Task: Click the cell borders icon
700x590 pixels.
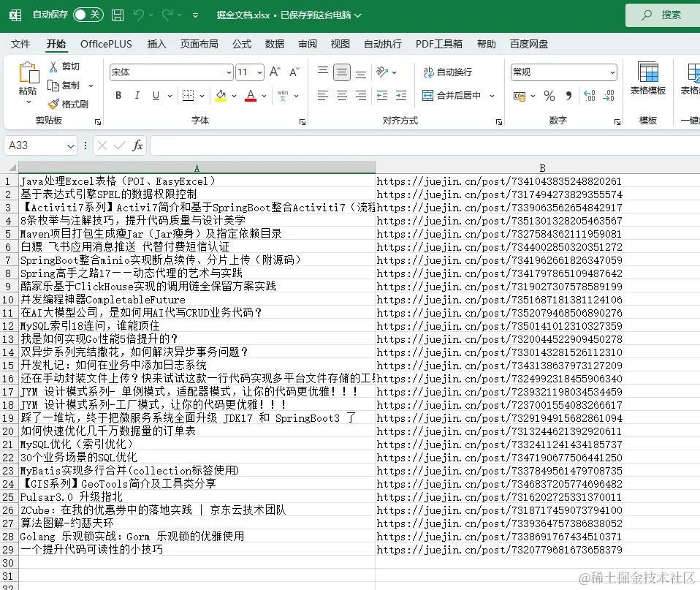Action: (x=188, y=95)
